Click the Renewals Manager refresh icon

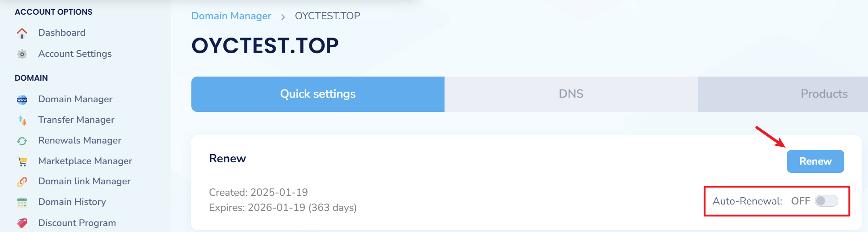(22, 141)
